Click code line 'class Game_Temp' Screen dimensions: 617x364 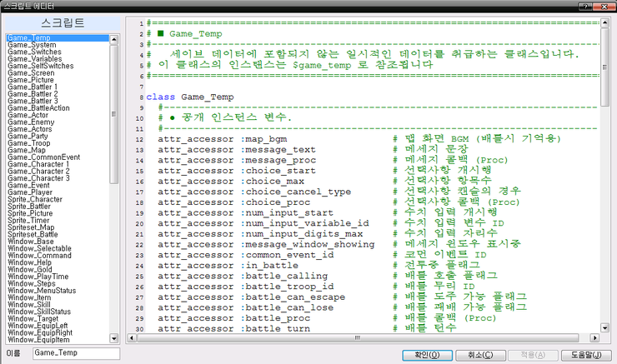click(x=190, y=97)
